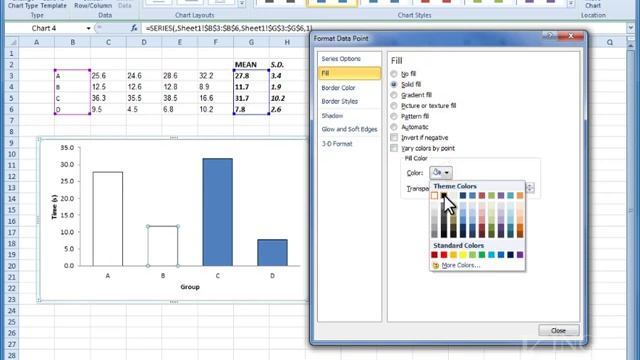This screenshot has height=360, width=640.
Task: Click the formula bar SERIES formula
Action: 229,28
